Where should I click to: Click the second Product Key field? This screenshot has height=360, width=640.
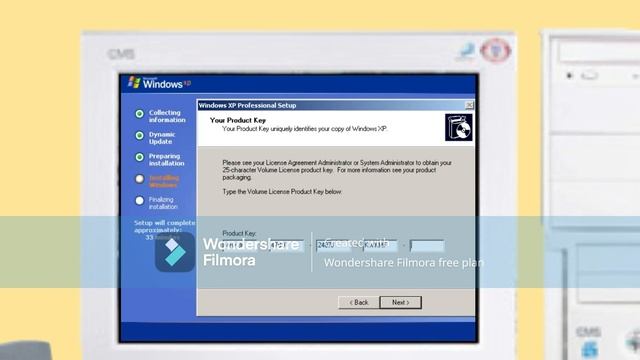[286, 246]
